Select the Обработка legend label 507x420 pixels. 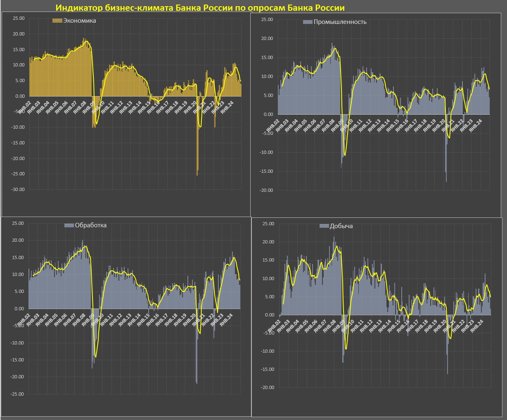point(90,225)
